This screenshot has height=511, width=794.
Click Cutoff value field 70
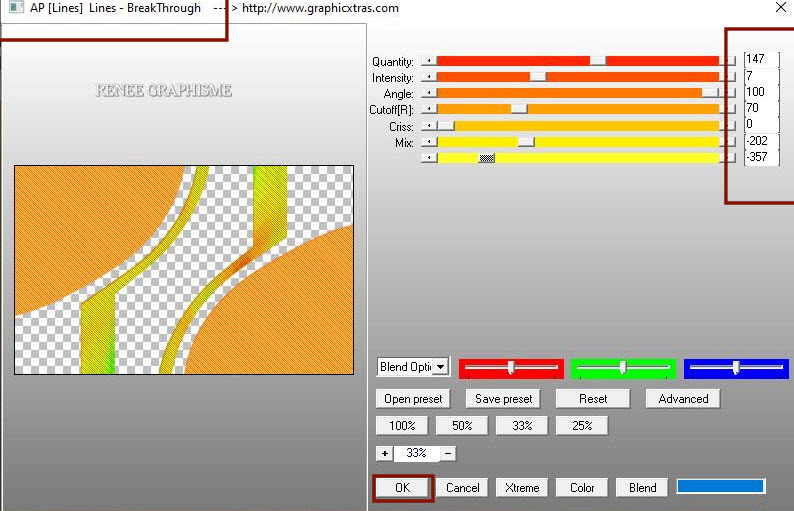[761, 108]
